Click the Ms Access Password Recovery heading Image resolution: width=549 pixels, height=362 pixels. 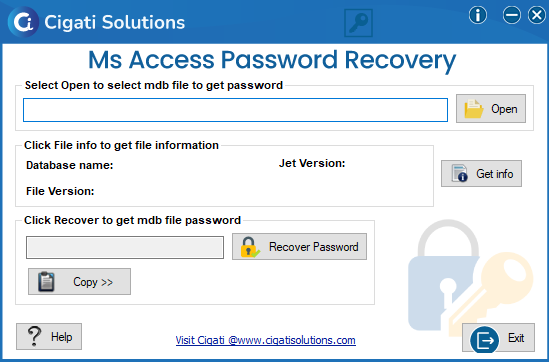pyautogui.click(x=272, y=60)
